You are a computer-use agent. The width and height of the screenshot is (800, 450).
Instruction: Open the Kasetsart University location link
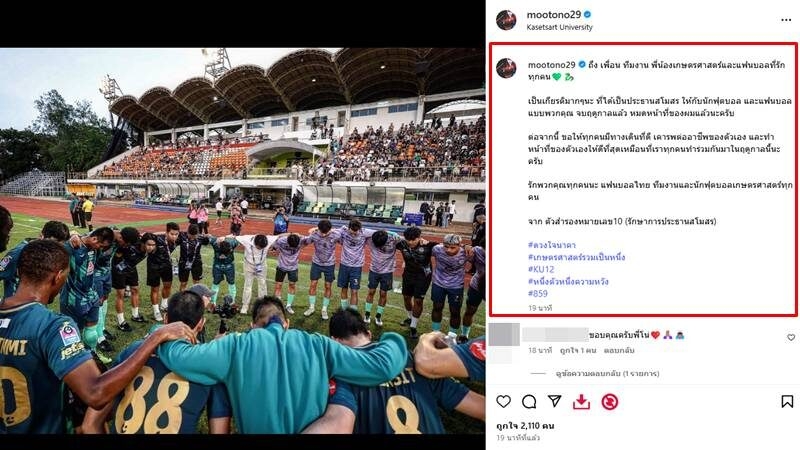pos(559,28)
